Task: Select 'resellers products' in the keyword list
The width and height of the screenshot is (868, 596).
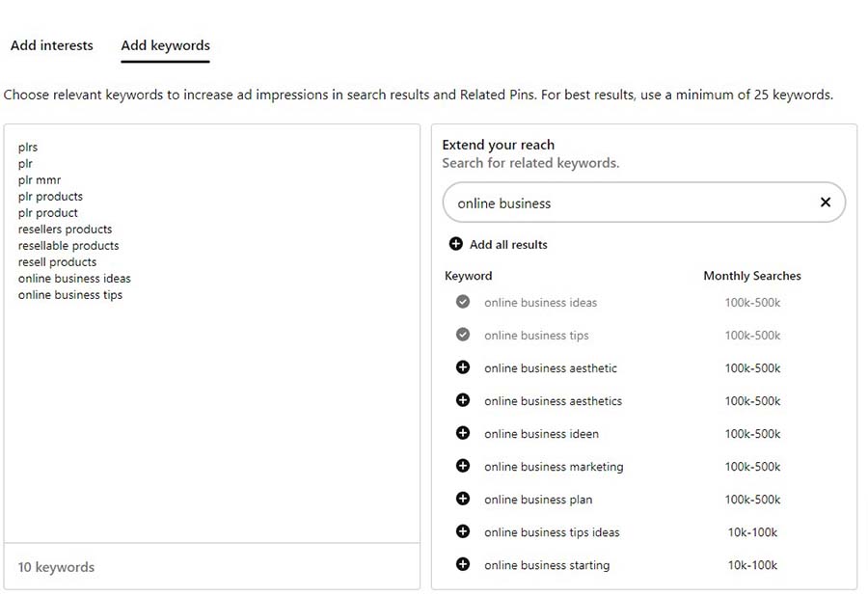Action: (65, 229)
